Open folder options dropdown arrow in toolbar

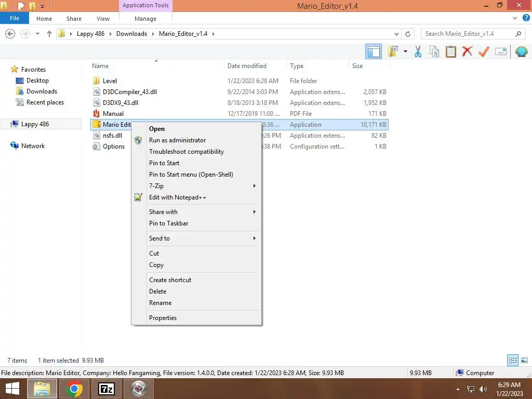405,51
